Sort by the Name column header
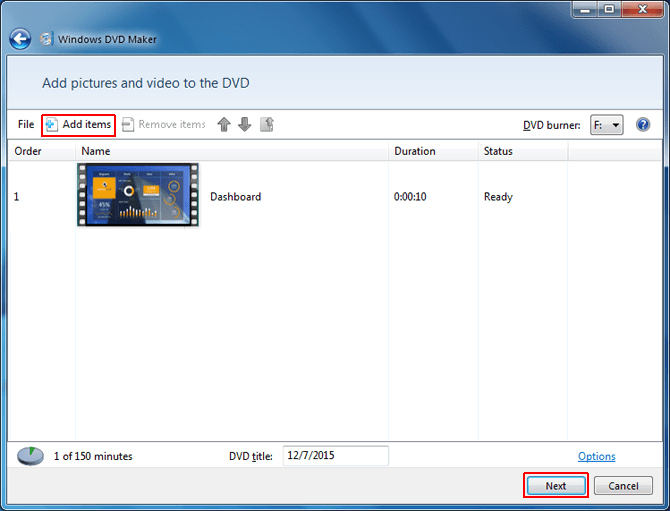Image resolution: width=670 pixels, height=511 pixels. click(232, 151)
